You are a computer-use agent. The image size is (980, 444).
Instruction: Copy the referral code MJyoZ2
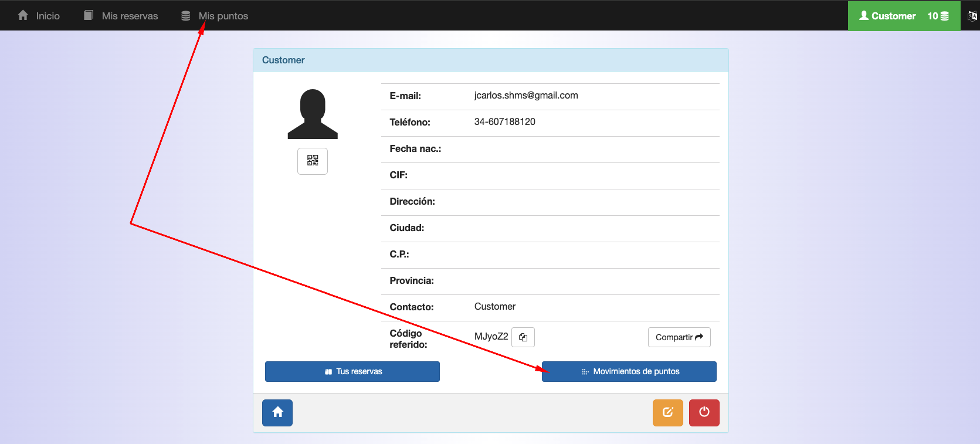click(x=523, y=337)
